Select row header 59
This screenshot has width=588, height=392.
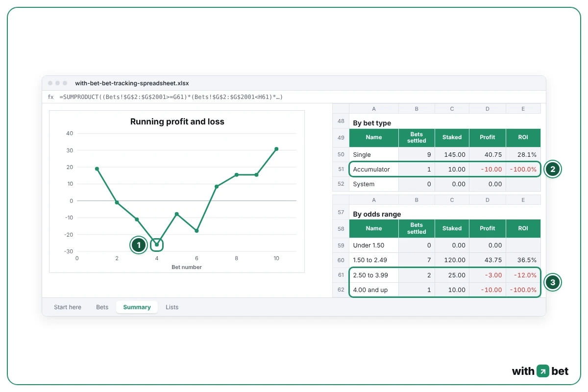click(x=341, y=245)
